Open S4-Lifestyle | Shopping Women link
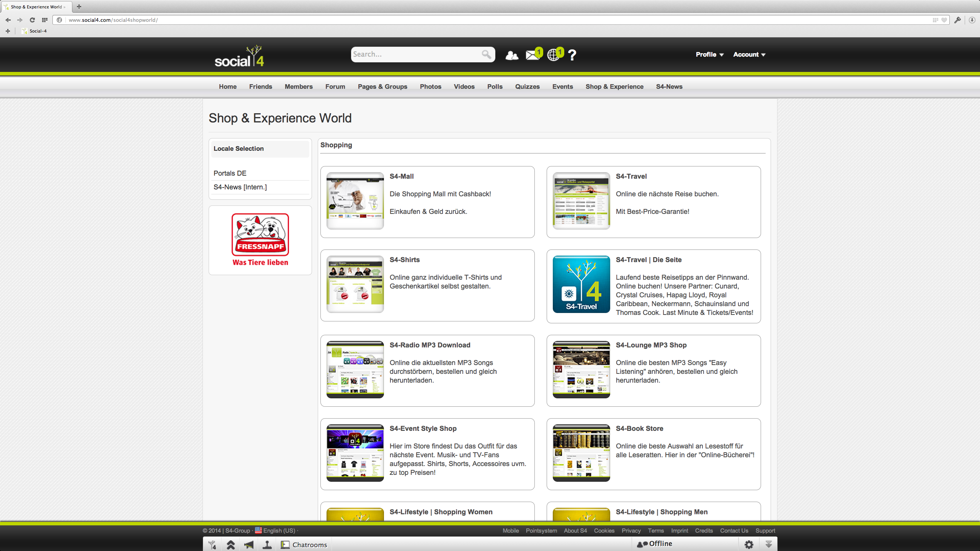Screen dimensions: 980x551 click(x=441, y=512)
